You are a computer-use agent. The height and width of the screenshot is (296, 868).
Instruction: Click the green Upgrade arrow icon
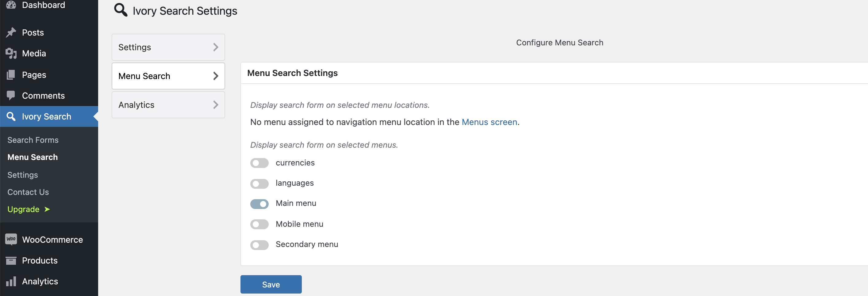pyautogui.click(x=47, y=209)
